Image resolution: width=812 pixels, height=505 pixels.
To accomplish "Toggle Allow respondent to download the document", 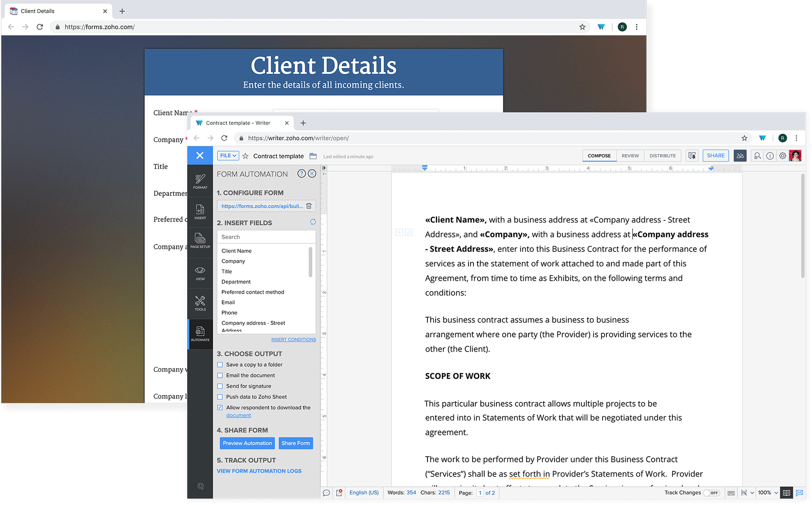I will [220, 407].
